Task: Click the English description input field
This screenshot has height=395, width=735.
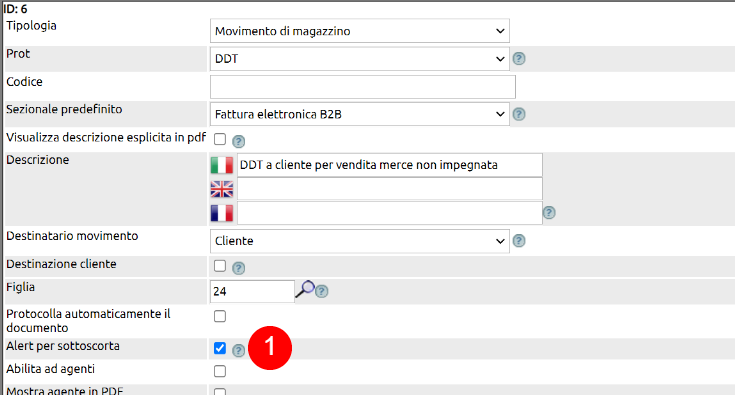Action: click(x=390, y=189)
